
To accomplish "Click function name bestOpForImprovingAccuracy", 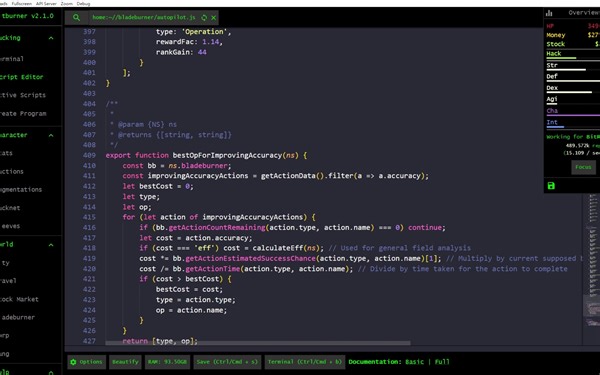I will 227,155.
